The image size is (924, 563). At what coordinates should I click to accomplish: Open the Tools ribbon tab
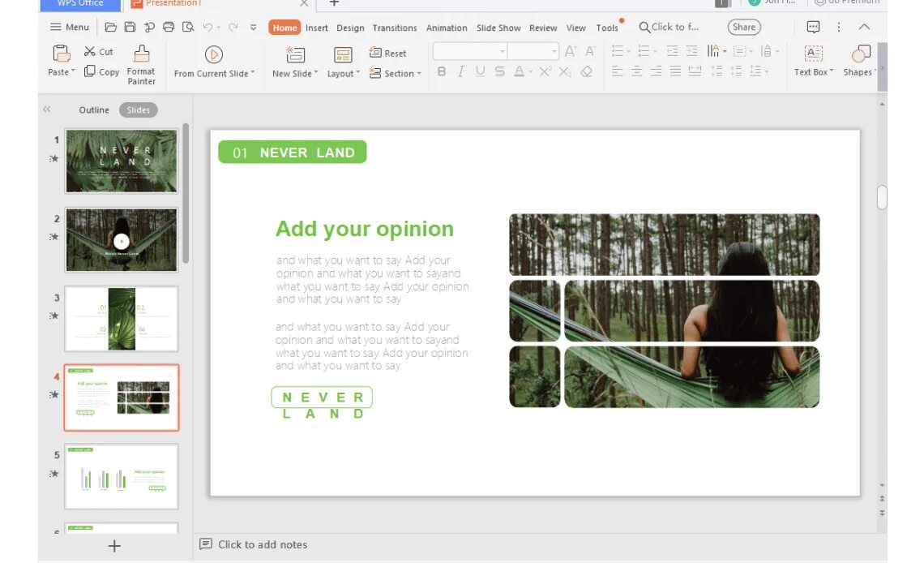click(x=607, y=28)
